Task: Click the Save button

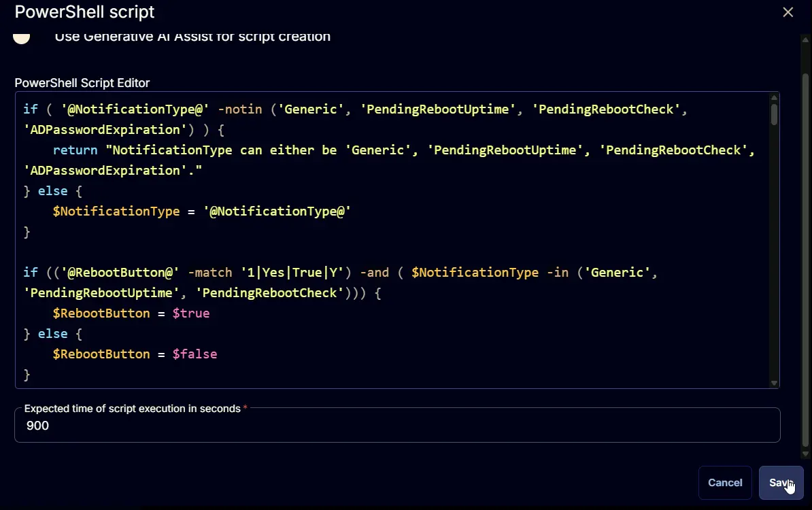Action: 781,483
